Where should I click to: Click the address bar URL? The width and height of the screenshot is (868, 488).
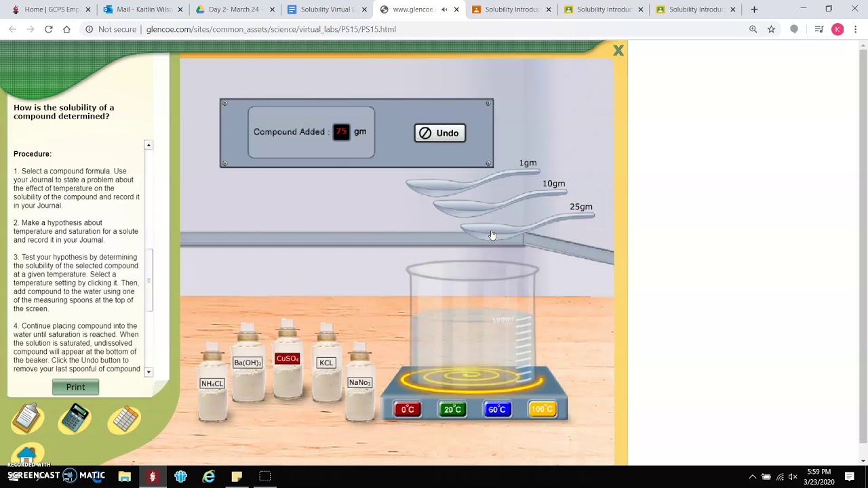(271, 29)
